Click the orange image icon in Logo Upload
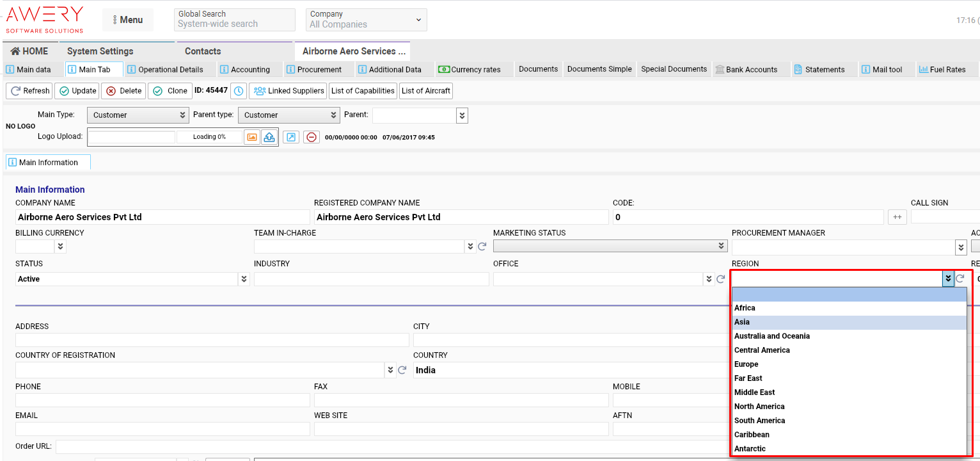 pos(252,137)
